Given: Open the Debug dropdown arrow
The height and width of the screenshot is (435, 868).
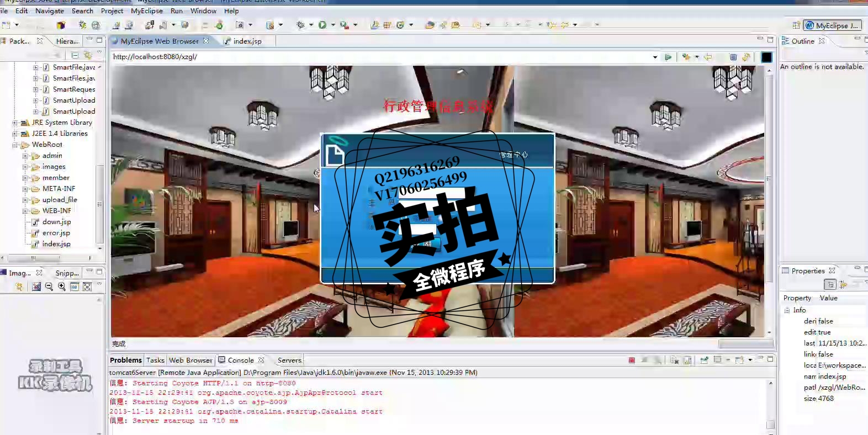Looking at the screenshot, I should click(311, 25).
